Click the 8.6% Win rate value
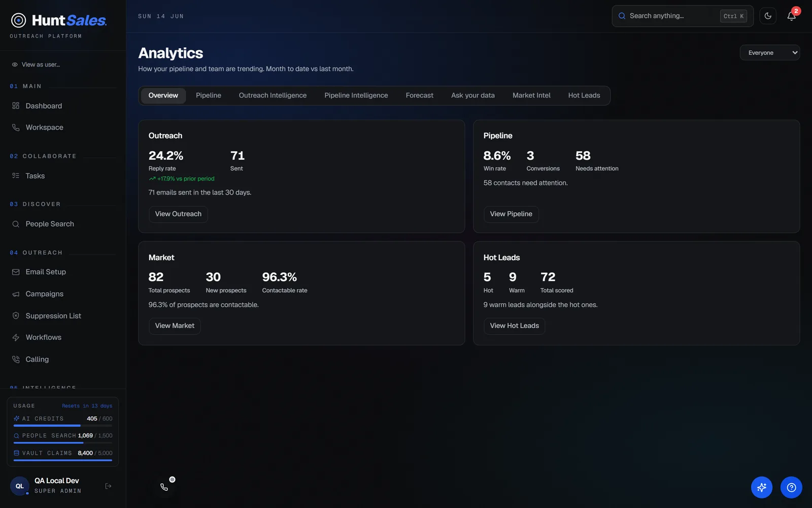 [497, 155]
